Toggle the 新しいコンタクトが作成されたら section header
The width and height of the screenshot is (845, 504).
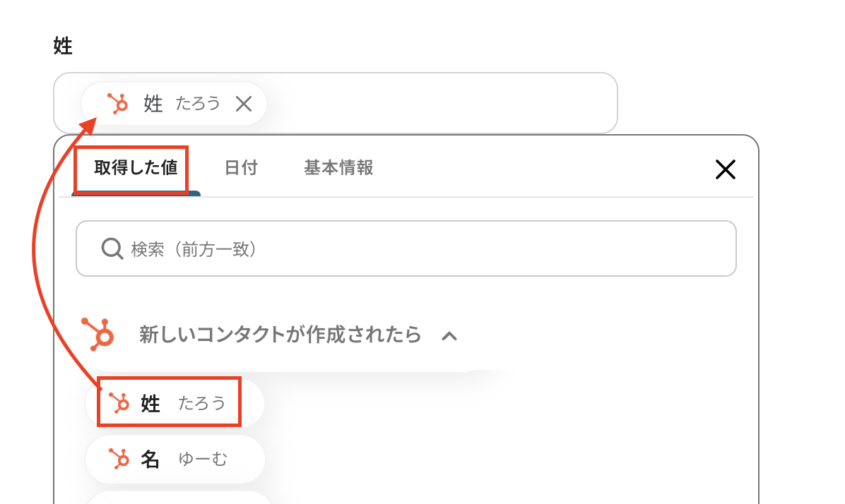pyautogui.click(x=280, y=335)
